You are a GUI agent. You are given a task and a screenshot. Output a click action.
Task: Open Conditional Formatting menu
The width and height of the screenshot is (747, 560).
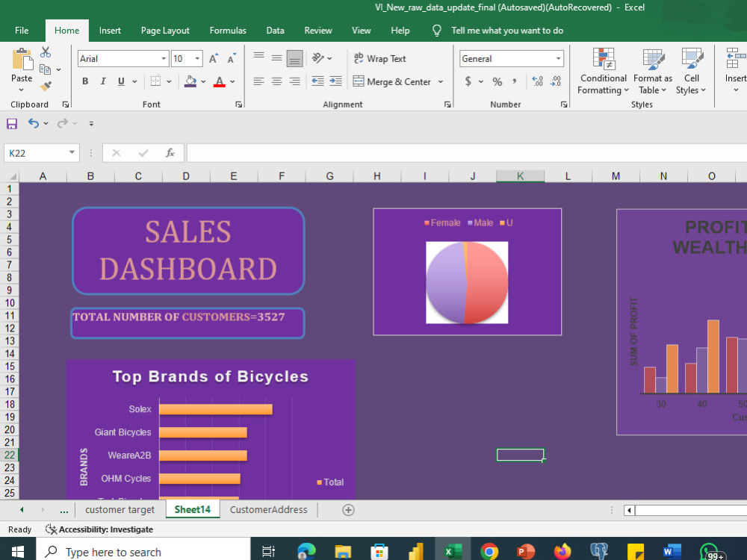(x=603, y=71)
